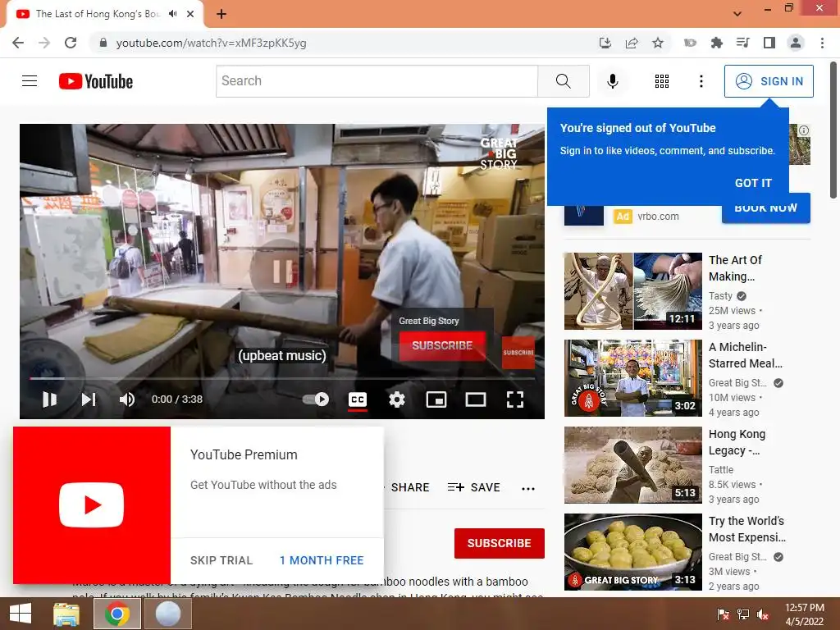The image size is (840, 630).
Task: Open Chrome three-dot customize menu
Action: pyautogui.click(x=822, y=43)
